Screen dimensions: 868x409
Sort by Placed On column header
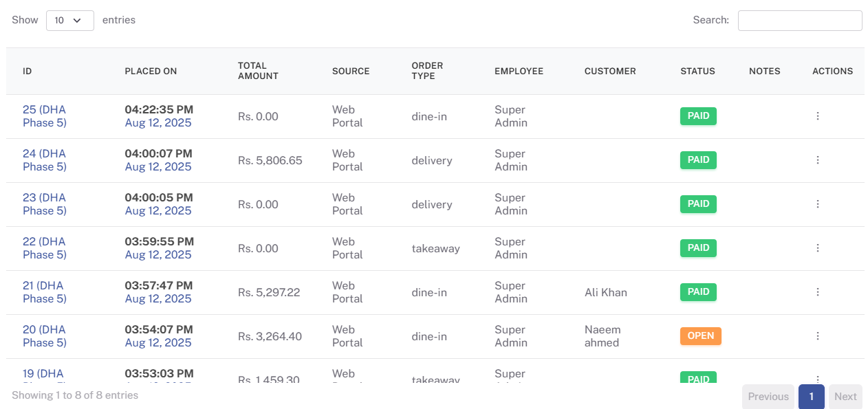pyautogui.click(x=151, y=71)
